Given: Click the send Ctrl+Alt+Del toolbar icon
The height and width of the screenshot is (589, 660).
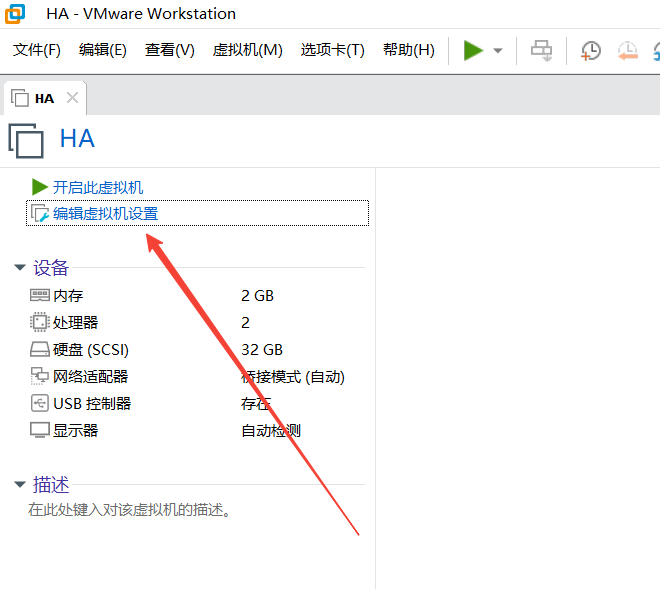Looking at the screenshot, I should coord(541,51).
